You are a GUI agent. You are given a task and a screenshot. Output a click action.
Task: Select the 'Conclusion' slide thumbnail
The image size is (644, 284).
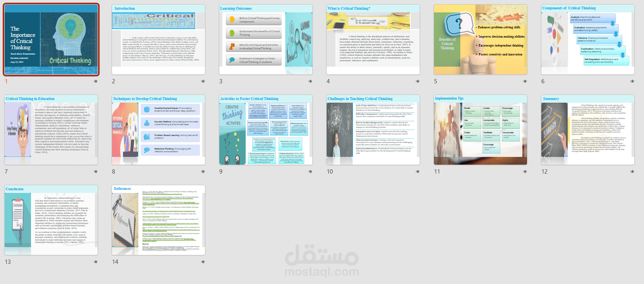[x=51, y=220]
